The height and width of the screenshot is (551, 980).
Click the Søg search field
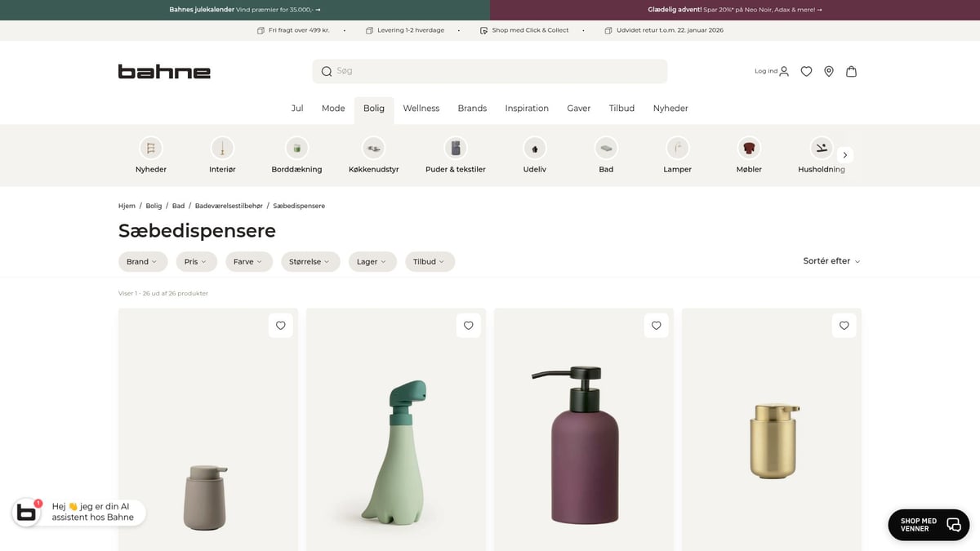[x=490, y=71]
